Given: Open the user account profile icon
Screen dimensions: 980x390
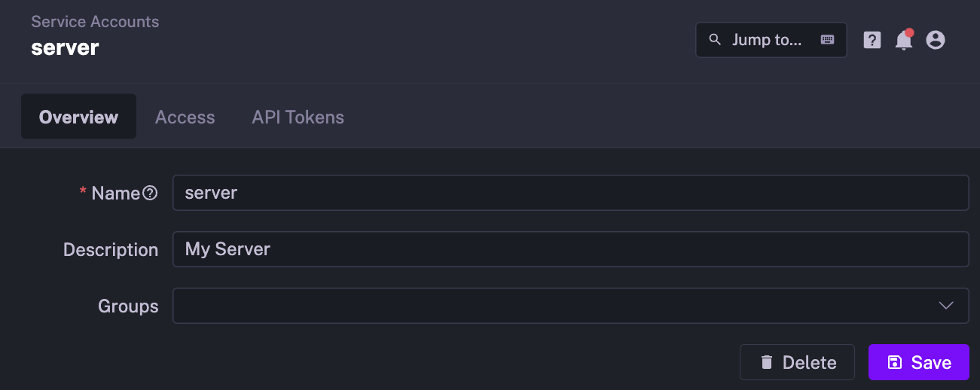Looking at the screenshot, I should coord(936,40).
